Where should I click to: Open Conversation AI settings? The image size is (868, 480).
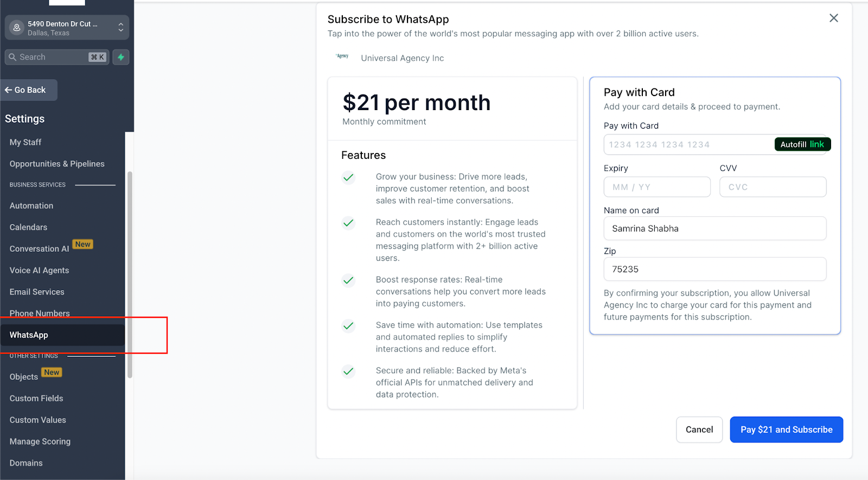tap(39, 249)
